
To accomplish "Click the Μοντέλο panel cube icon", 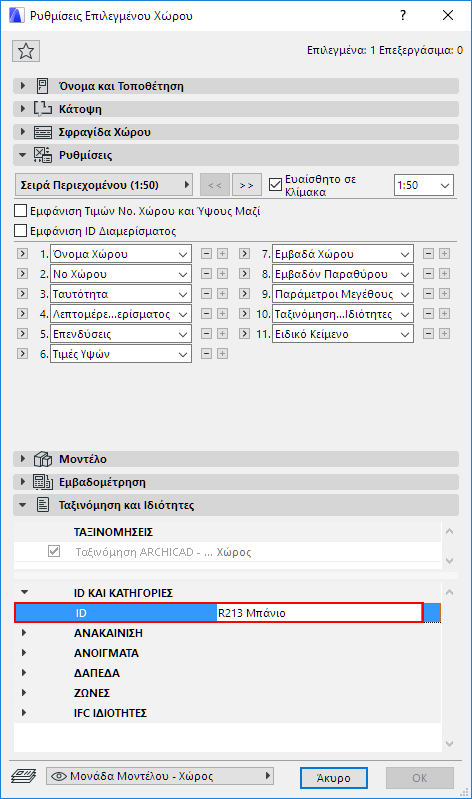I will (x=43, y=459).
